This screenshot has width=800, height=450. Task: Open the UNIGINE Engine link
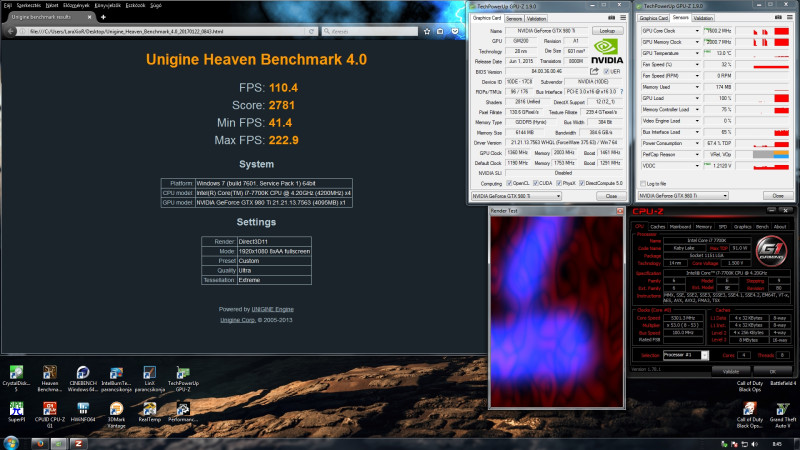[272, 309]
